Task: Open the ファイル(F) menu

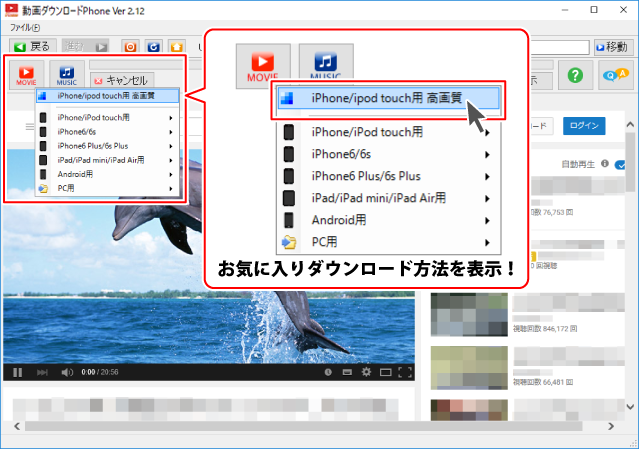Action: pos(25,28)
